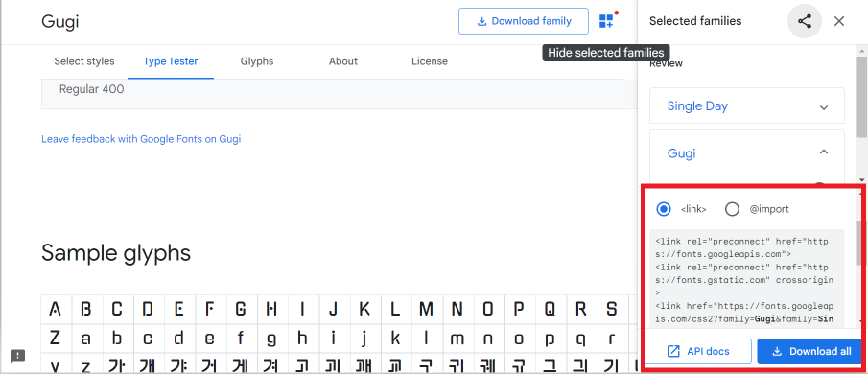Click the selected families grid icon
This screenshot has height=374, width=868.
pos(606,21)
